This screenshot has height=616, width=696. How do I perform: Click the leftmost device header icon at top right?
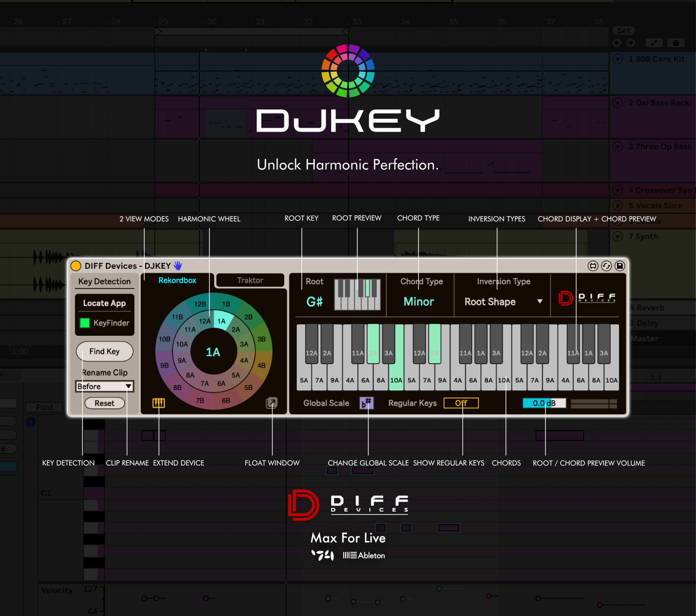[x=593, y=266]
